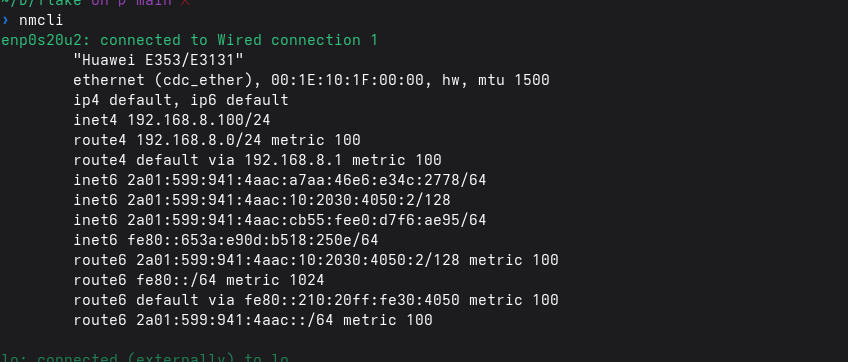Viewport: 848px width, 362px height.
Task: Click the route6 fe80::/64 metric 1024 line
Action: tap(199, 280)
